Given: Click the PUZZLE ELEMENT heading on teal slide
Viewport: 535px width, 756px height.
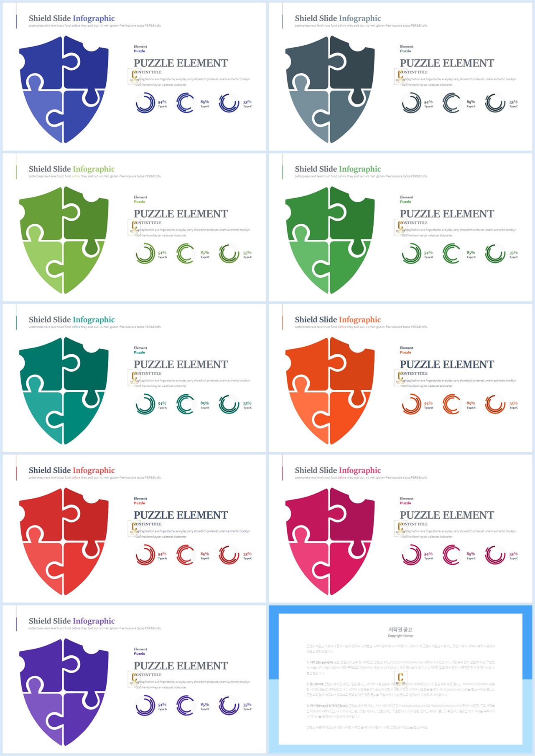Looking at the screenshot, I should pos(181,364).
